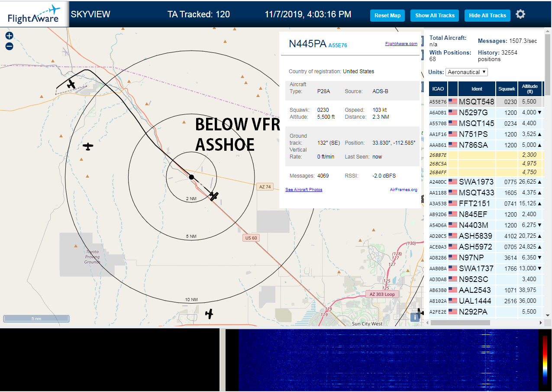Viewport: 552px width, 392px height.
Task: Click the US flag in AAL2543 row
Action: pyautogui.click(x=453, y=290)
